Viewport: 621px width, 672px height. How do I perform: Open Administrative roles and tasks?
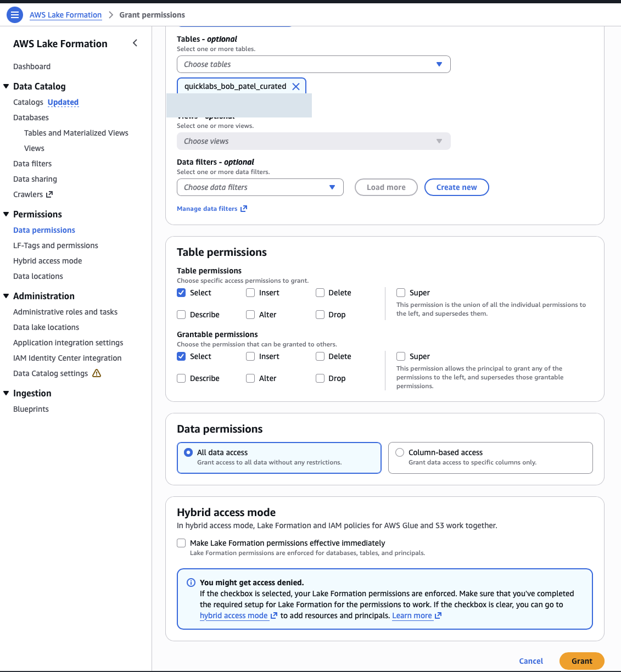65,312
